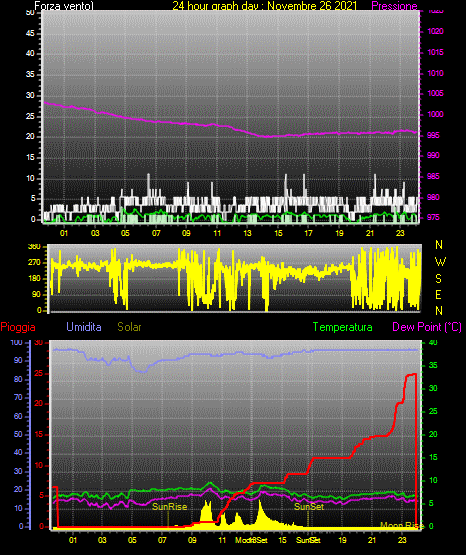
Task: Click the W compass direction letter
Action: coord(440,262)
